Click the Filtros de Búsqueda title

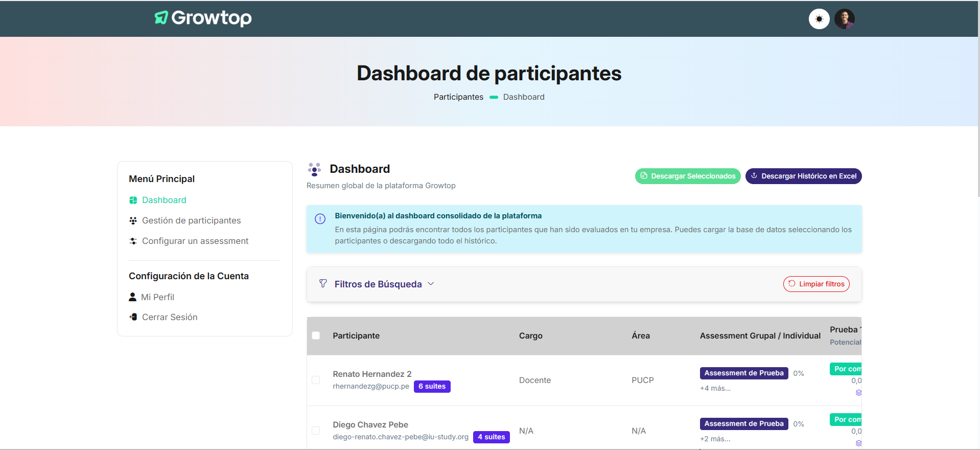click(378, 284)
